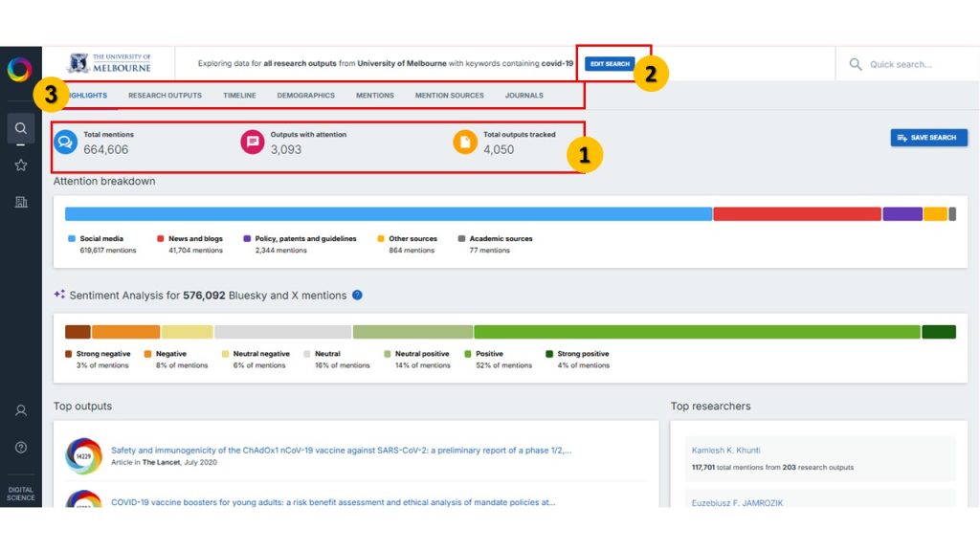The width and height of the screenshot is (980, 551).
Task: Open the ChAdOx1 nCoV-19 vaccine article link
Action: coord(341,450)
